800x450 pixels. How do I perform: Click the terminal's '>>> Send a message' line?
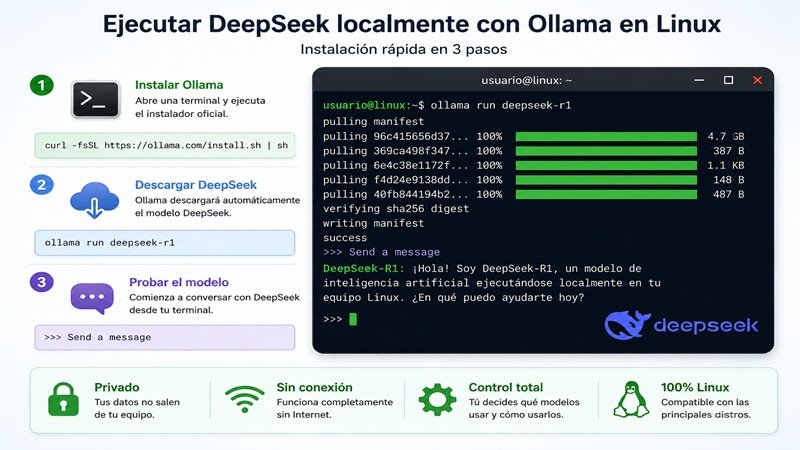point(382,252)
